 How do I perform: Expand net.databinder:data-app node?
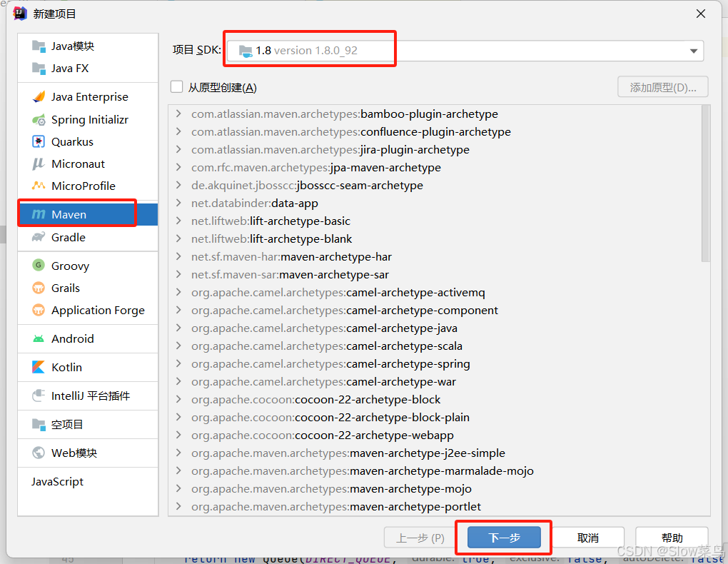pyautogui.click(x=178, y=203)
